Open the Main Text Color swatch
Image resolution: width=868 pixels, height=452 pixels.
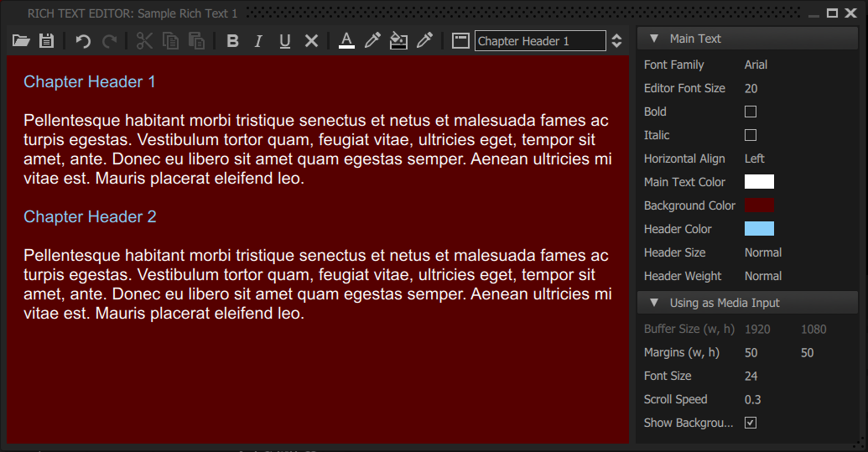(x=760, y=182)
